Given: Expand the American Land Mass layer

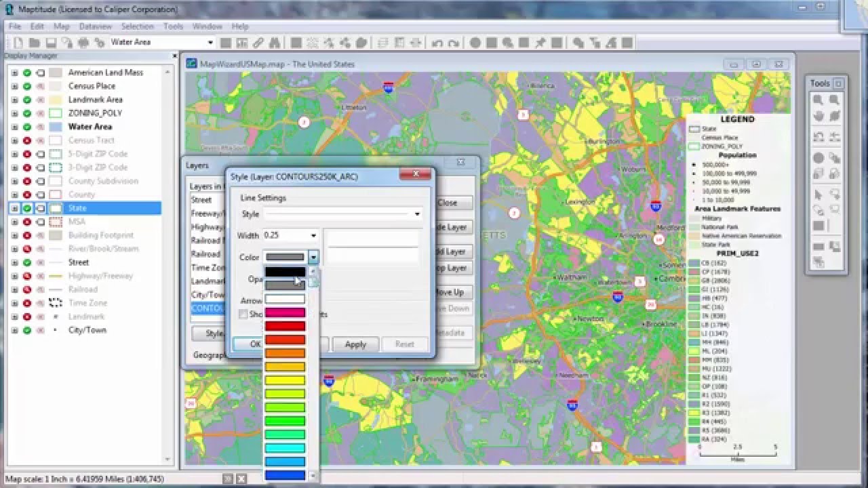Looking at the screenshot, I should tap(14, 73).
